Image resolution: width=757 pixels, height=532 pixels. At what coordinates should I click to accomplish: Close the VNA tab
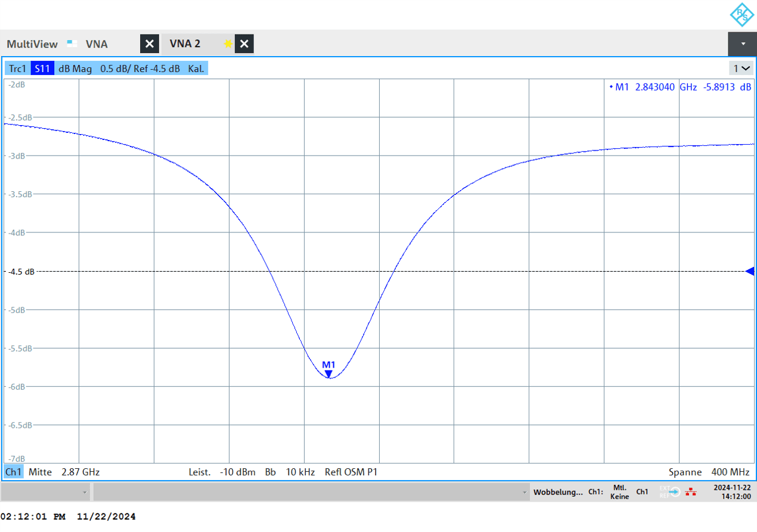[150, 44]
